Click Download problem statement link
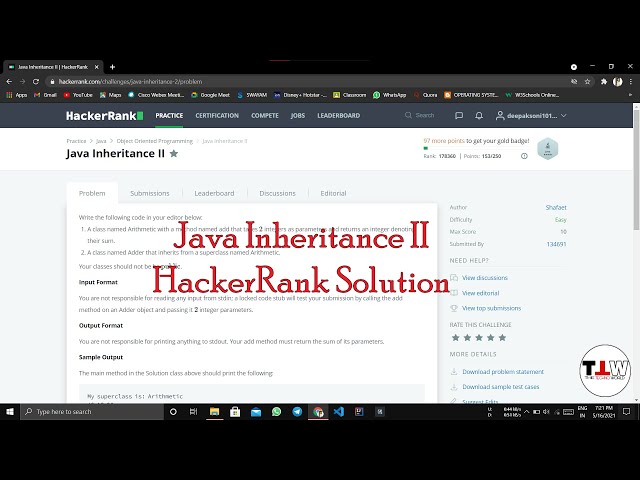 (503, 371)
